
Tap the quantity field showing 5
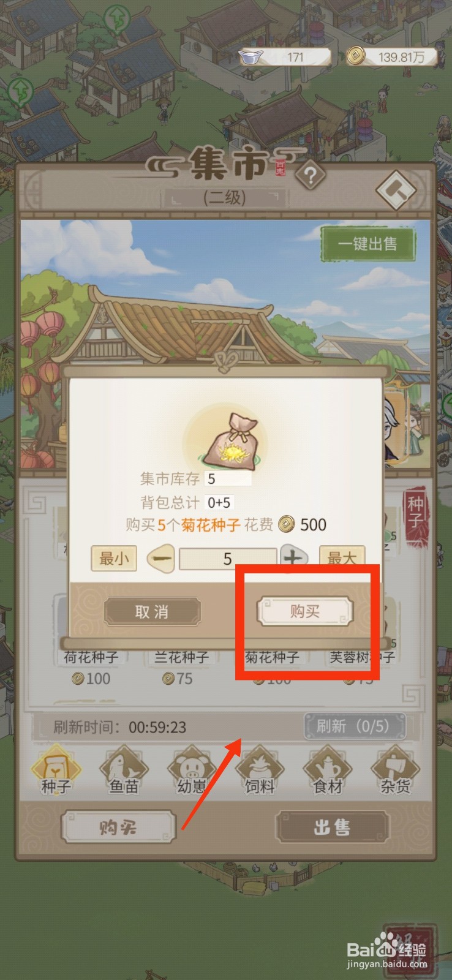tap(227, 559)
